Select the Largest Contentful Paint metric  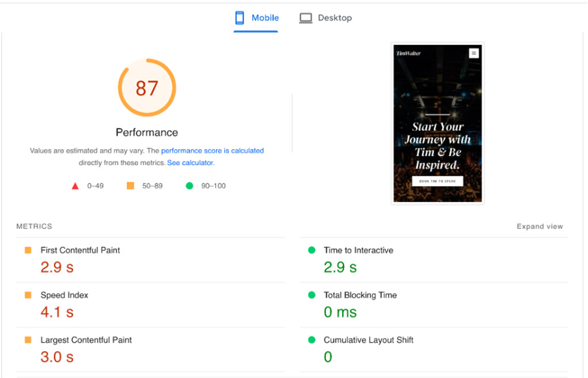coord(86,340)
